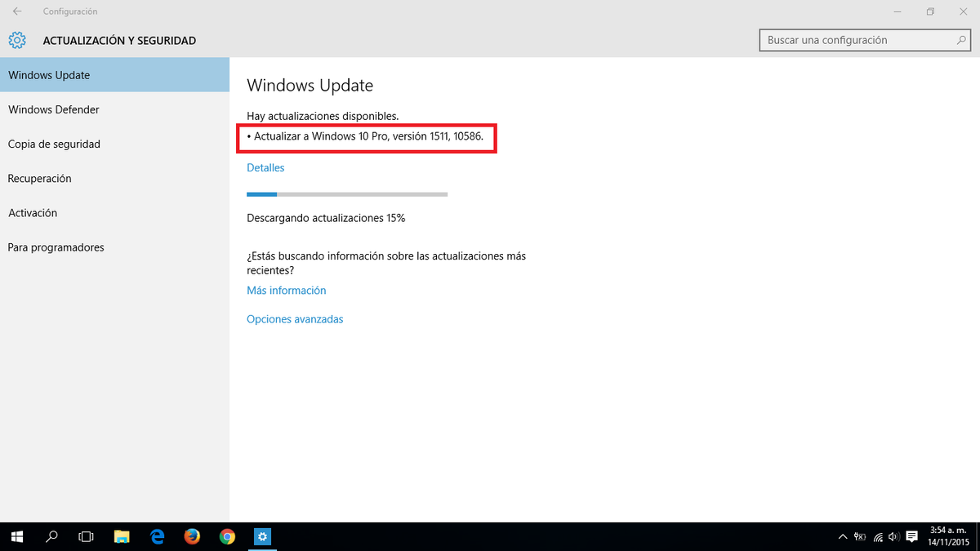
Task: Open Copia de seguridad settings
Action: [54, 144]
